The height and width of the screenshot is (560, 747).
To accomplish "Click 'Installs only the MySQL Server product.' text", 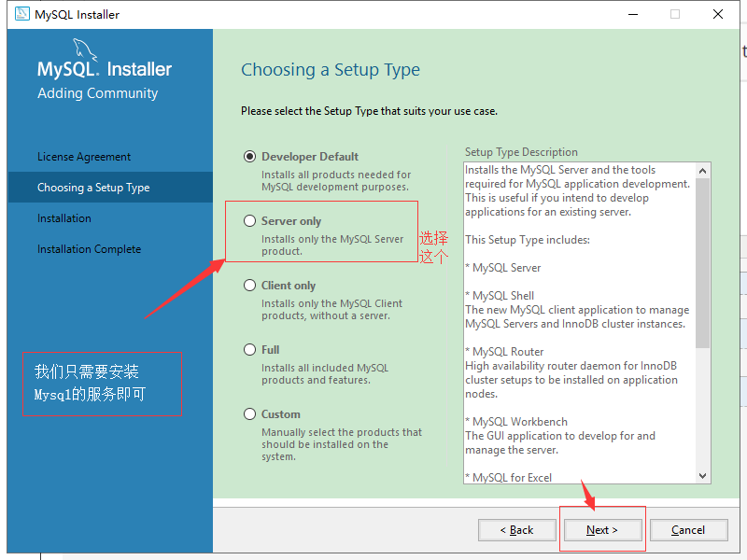I will coord(332,245).
